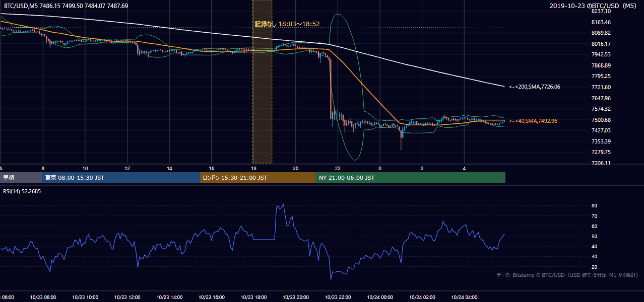This screenshot has width=644, height=302.
Task: Click the 7942.53 price axis label
Action: [x=601, y=54]
